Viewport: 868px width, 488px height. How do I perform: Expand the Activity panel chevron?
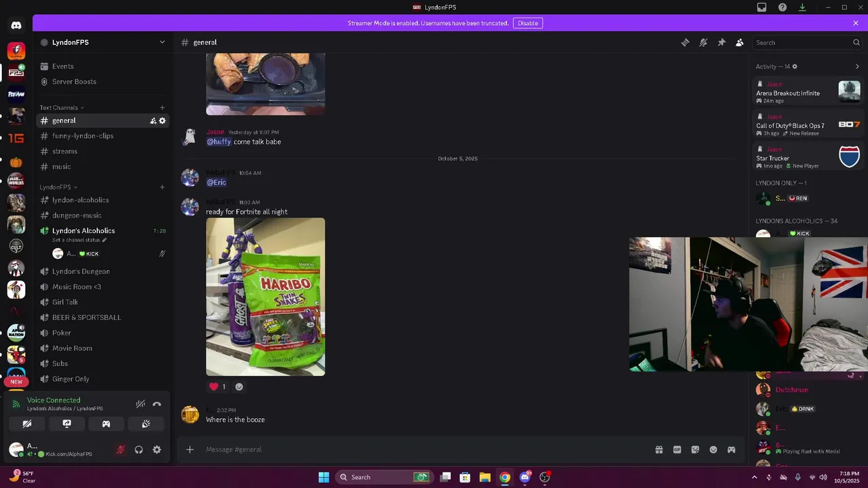[x=857, y=66]
